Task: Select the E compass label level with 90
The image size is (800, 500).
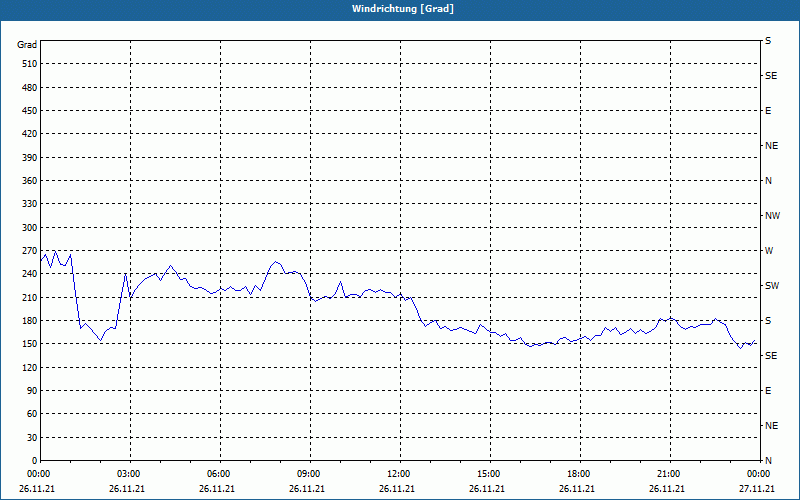Action: pos(768,391)
